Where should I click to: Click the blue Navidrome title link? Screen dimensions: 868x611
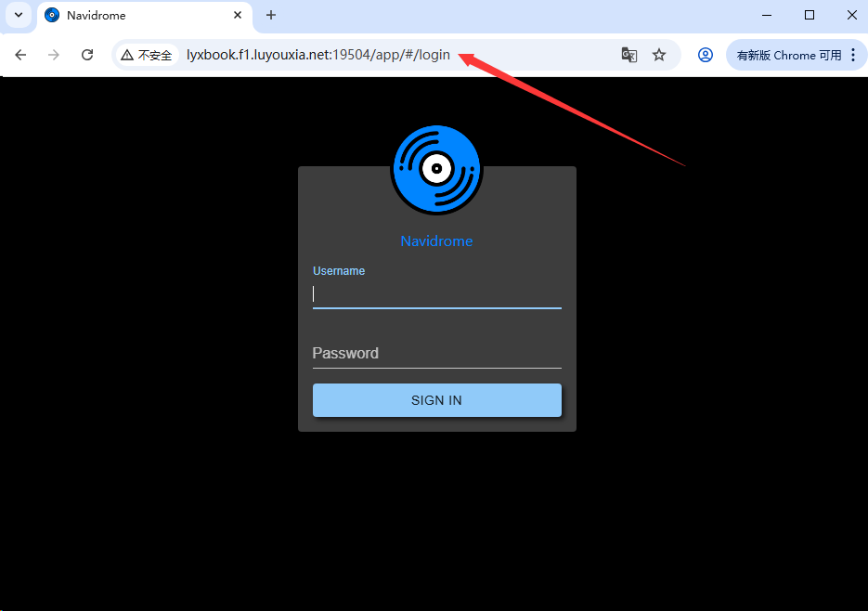[436, 241]
